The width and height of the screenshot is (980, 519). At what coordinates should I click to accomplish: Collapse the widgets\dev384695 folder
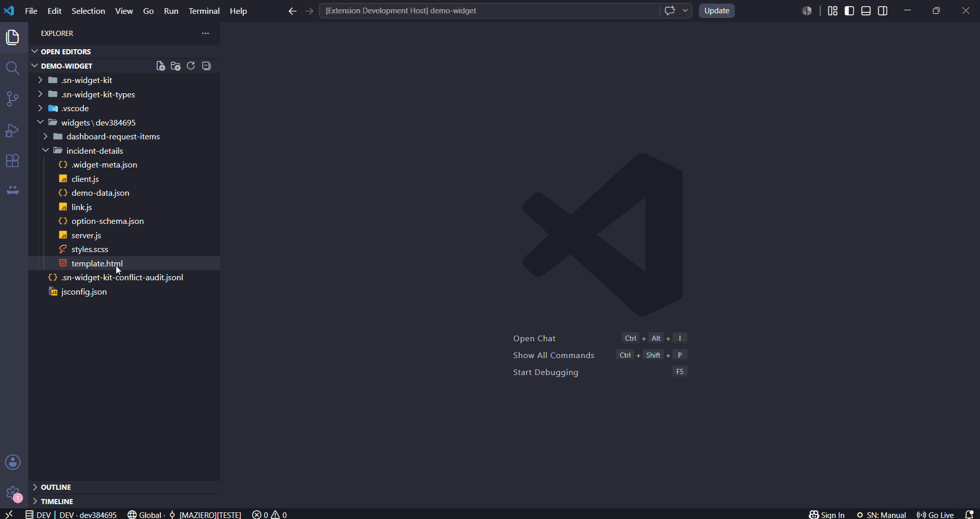pyautogui.click(x=124, y=122)
